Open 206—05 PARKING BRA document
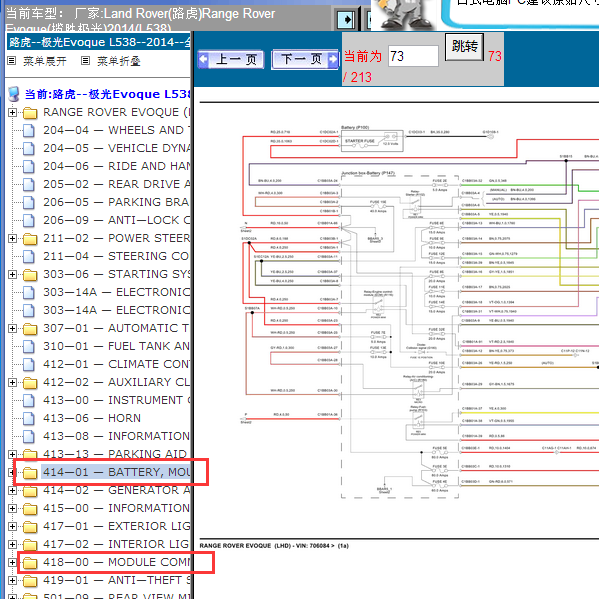 [117, 202]
